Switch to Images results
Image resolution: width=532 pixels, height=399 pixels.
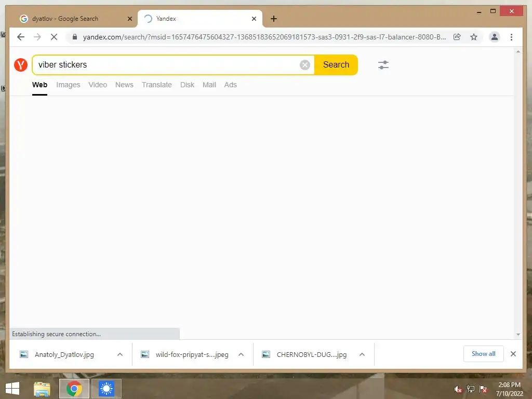click(x=68, y=85)
